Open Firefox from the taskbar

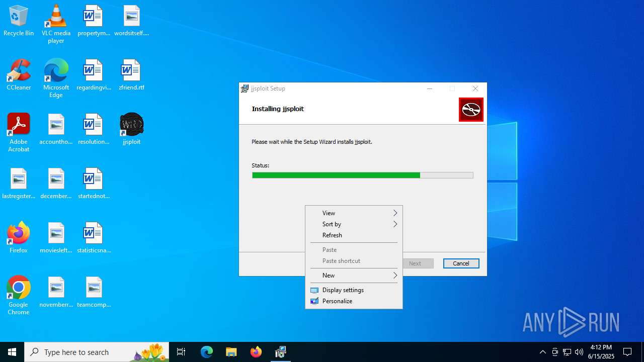point(256,352)
